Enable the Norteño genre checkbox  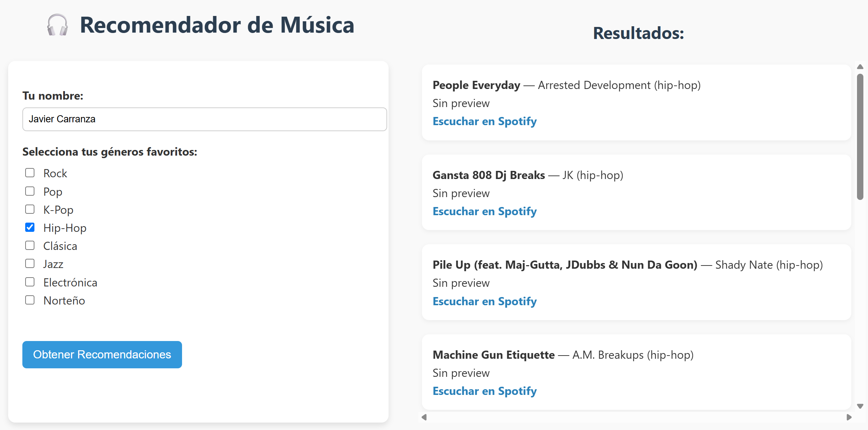coord(30,300)
